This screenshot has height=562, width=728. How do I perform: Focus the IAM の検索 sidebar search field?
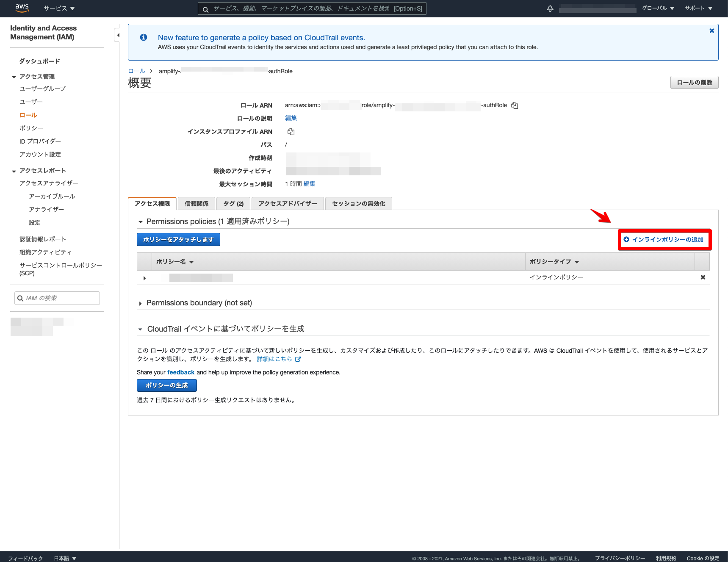[x=57, y=298]
